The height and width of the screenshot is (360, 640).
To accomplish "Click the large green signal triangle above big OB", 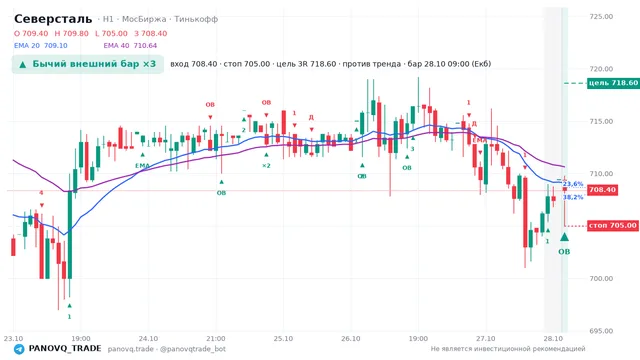I will (564, 237).
